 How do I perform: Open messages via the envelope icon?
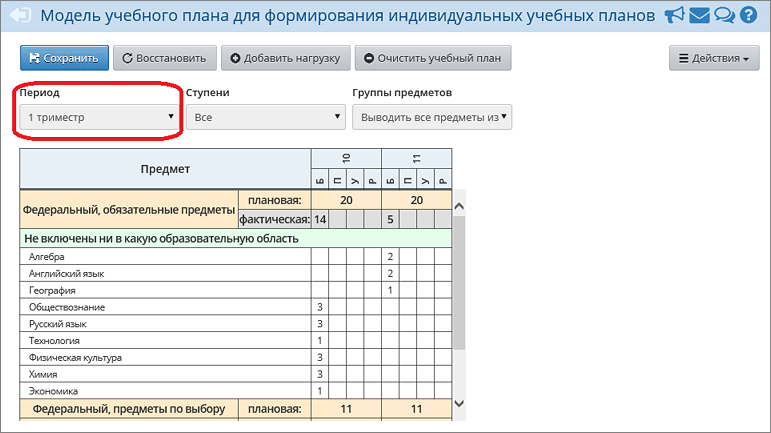click(700, 16)
